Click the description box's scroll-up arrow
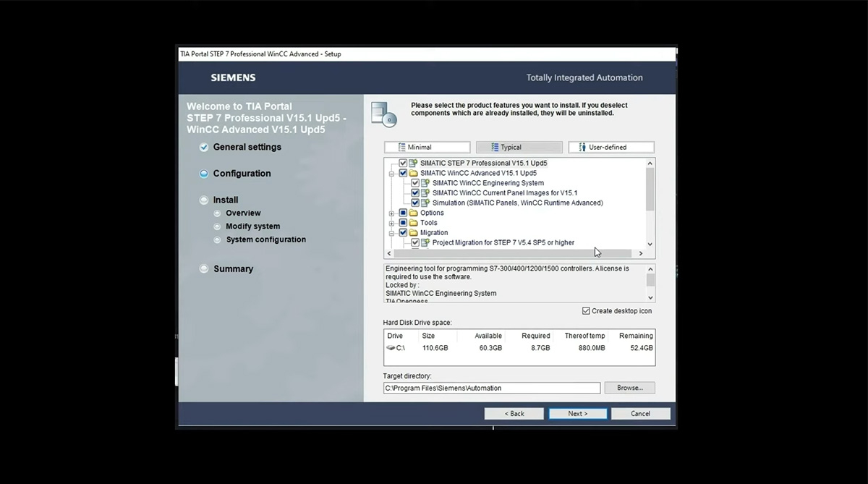This screenshot has height=484, width=868. [x=650, y=269]
